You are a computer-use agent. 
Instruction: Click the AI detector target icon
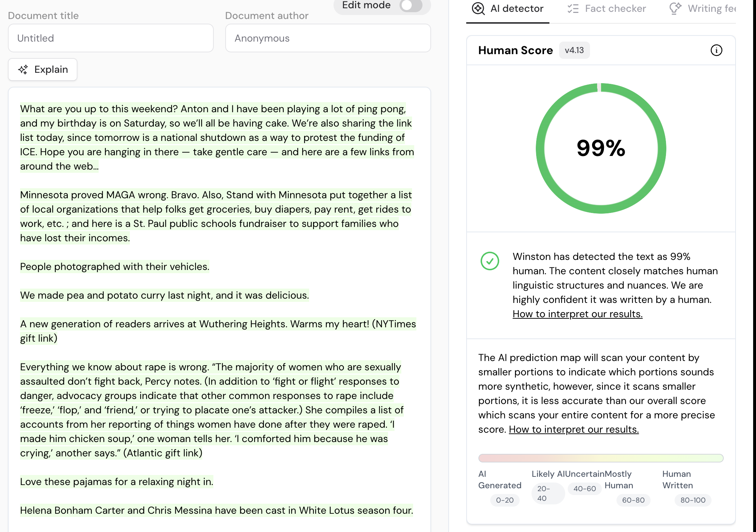pyautogui.click(x=478, y=8)
